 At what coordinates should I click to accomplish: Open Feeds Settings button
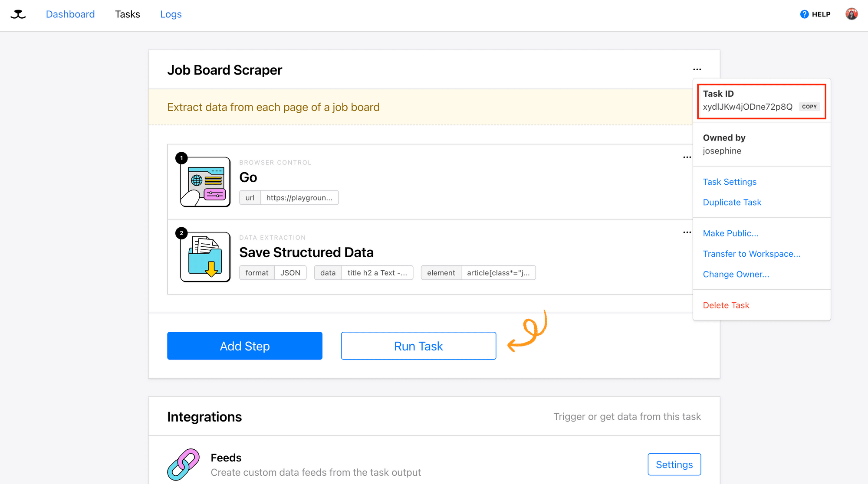point(674,464)
